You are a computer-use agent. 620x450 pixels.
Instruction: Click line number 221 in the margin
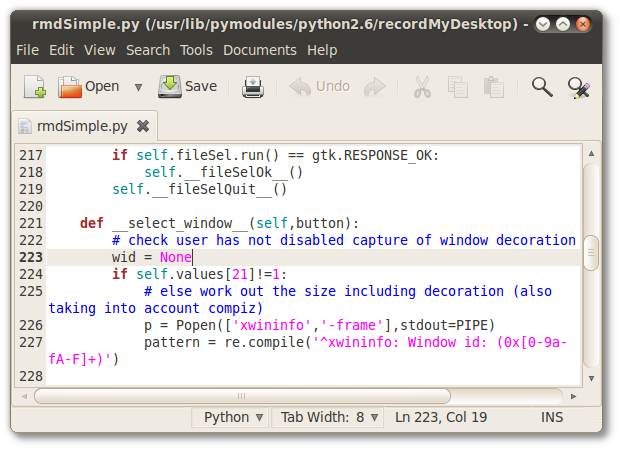click(x=31, y=223)
